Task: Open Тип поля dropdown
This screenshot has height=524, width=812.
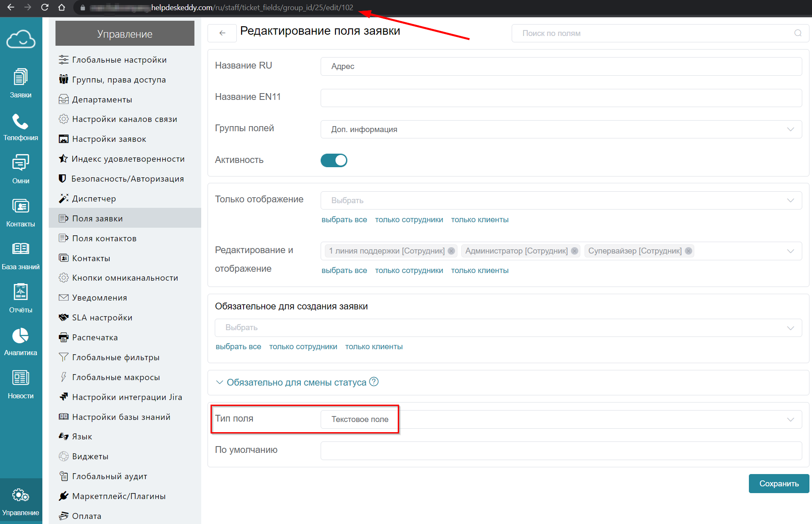Action: [x=561, y=419]
